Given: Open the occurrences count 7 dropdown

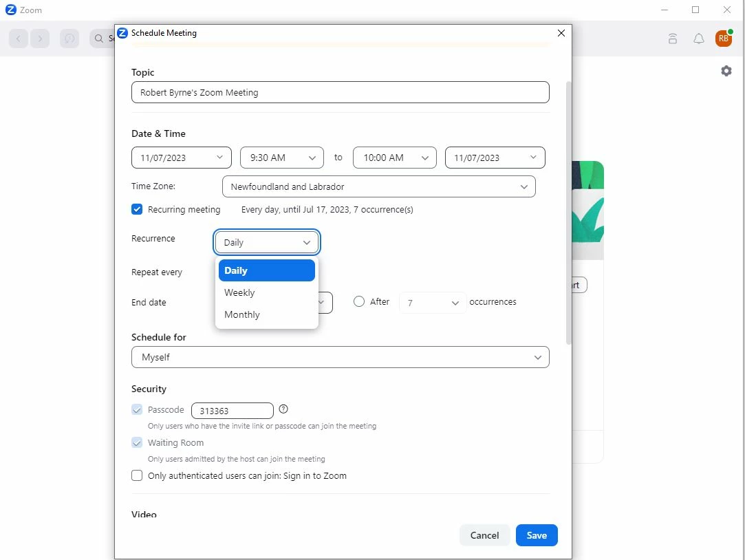Looking at the screenshot, I should click(433, 303).
